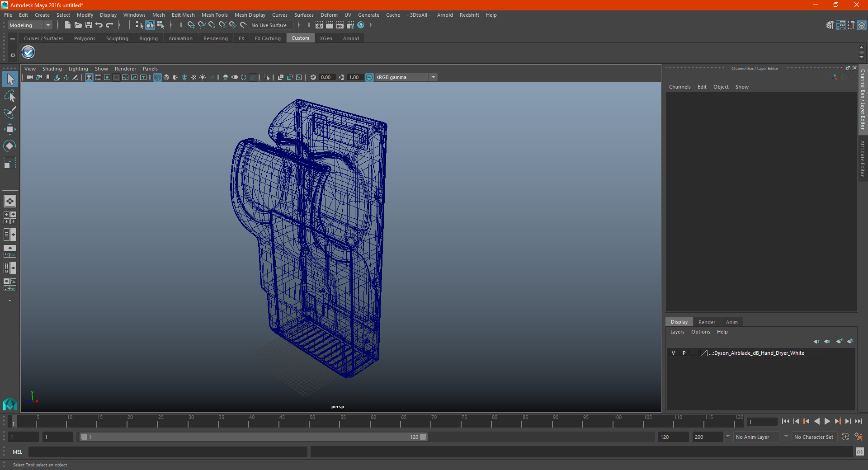Toggle P playback for Dyson layer
868x470 pixels.
tap(684, 353)
